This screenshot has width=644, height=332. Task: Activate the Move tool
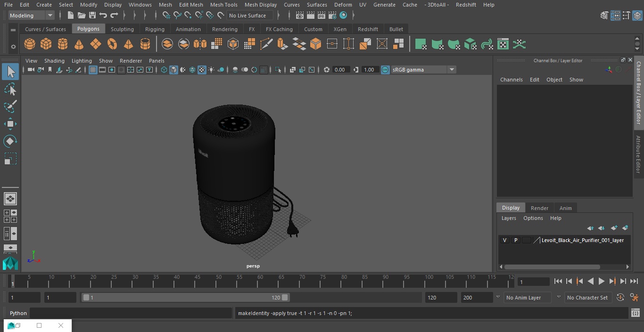tap(10, 124)
